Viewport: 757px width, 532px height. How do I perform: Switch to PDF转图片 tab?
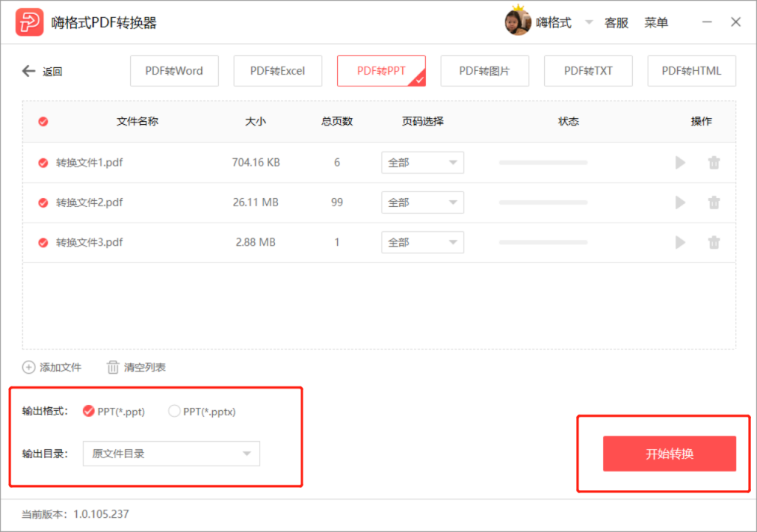[485, 71]
